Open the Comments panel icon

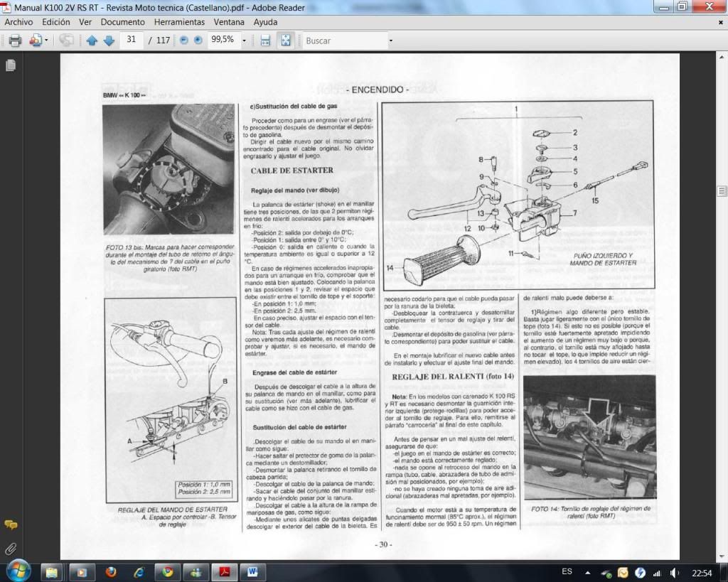point(11,525)
